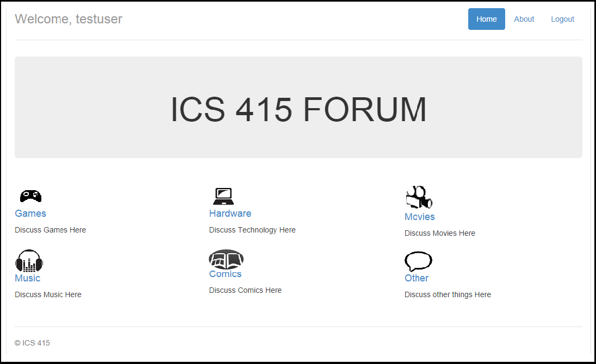Go to the About page
This screenshot has width=596, height=364.
[524, 19]
